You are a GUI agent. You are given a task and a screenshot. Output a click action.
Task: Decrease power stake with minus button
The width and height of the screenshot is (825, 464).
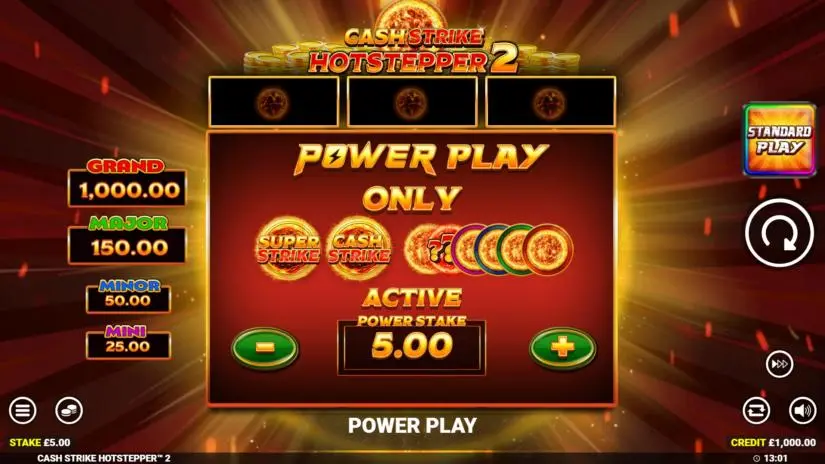coord(265,348)
